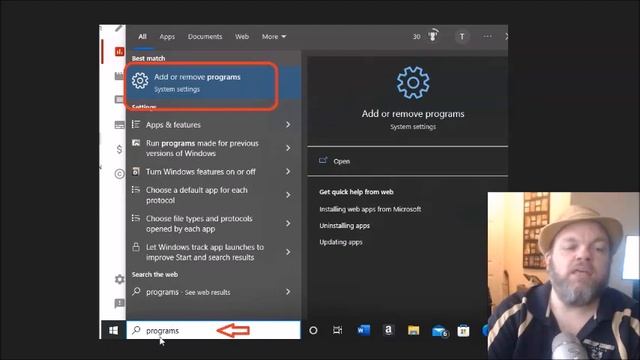Screen dimensions: 640x360
Task: Click the copyright circle sidebar icon
Action: [x=119, y=174]
